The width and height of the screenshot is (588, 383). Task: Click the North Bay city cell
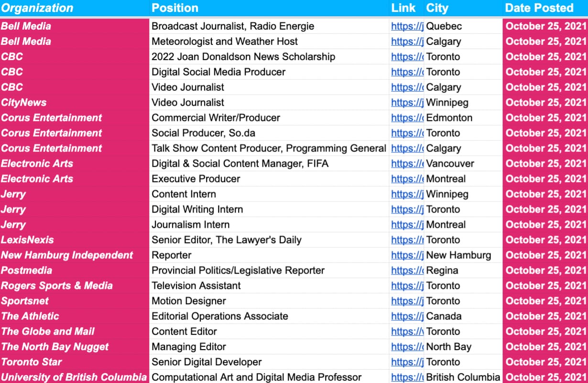coord(448,347)
